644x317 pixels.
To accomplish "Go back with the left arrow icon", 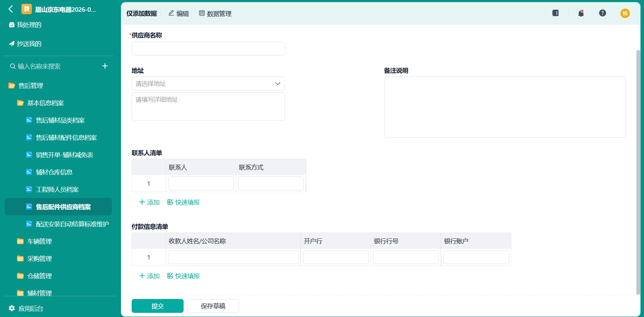I will (11, 9).
